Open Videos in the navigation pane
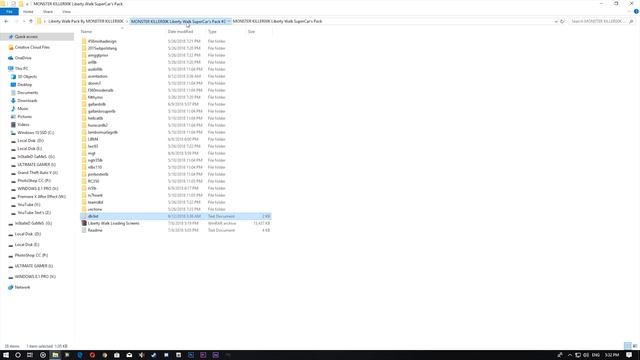Viewport: 640px width, 360px height. (23, 124)
